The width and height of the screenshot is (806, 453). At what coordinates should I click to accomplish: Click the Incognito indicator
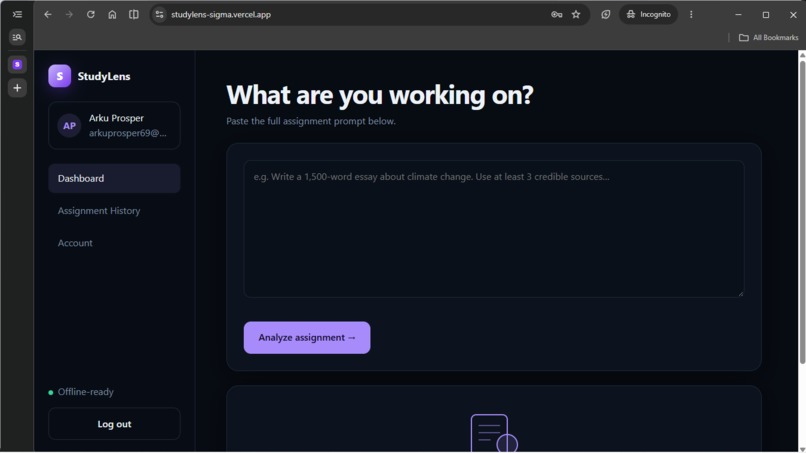[648, 14]
